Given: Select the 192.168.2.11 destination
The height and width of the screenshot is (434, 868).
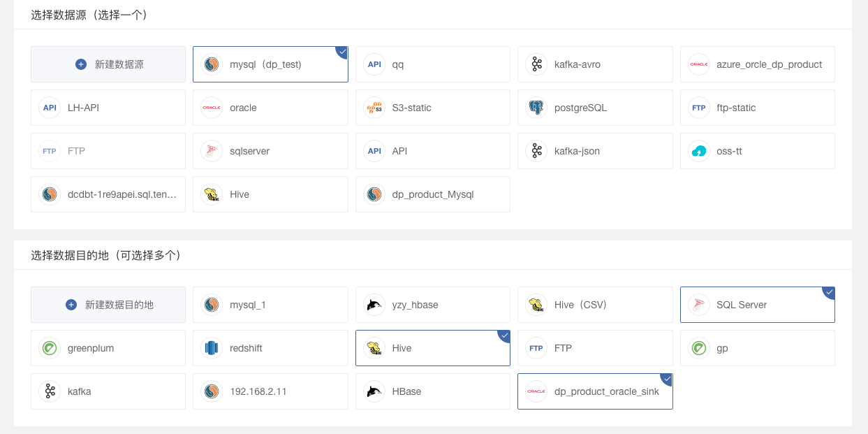Looking at the screenshot, I should (270, 391).
